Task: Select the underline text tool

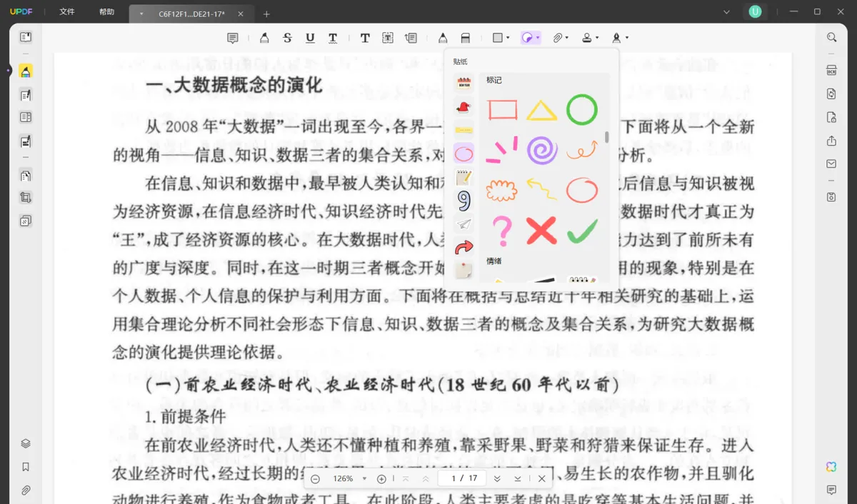Action: click(x=310, y=38)
